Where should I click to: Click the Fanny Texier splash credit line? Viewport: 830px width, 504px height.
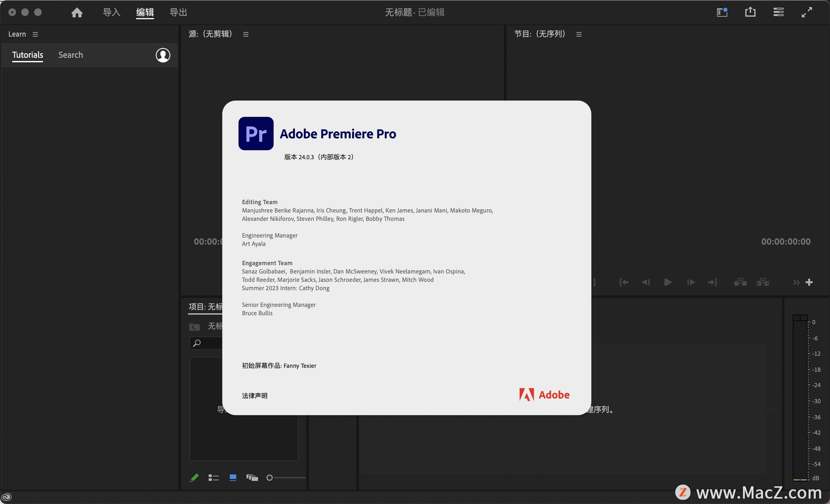pyautogui.click(x=279, y=366)
